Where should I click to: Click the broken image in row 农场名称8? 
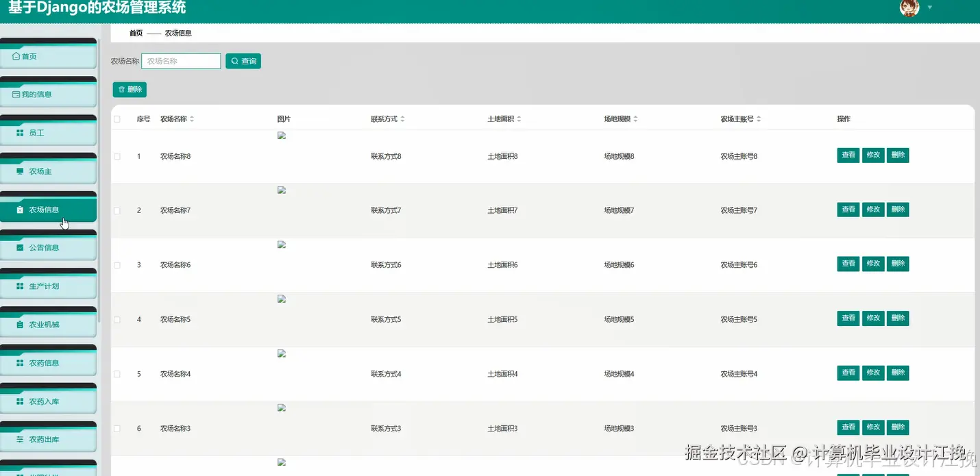click(281, 136)
